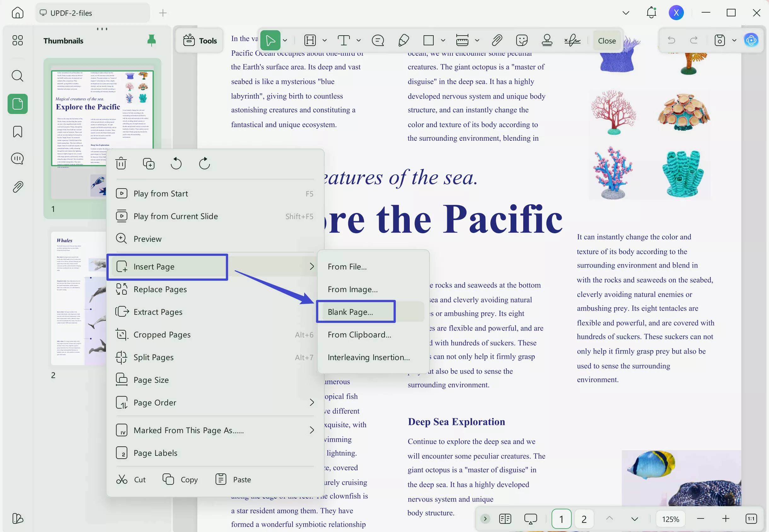Image resolution: width=769 pixels, height=532 pixels.
Task: Click the Tools button
Action: click(200, 41)
